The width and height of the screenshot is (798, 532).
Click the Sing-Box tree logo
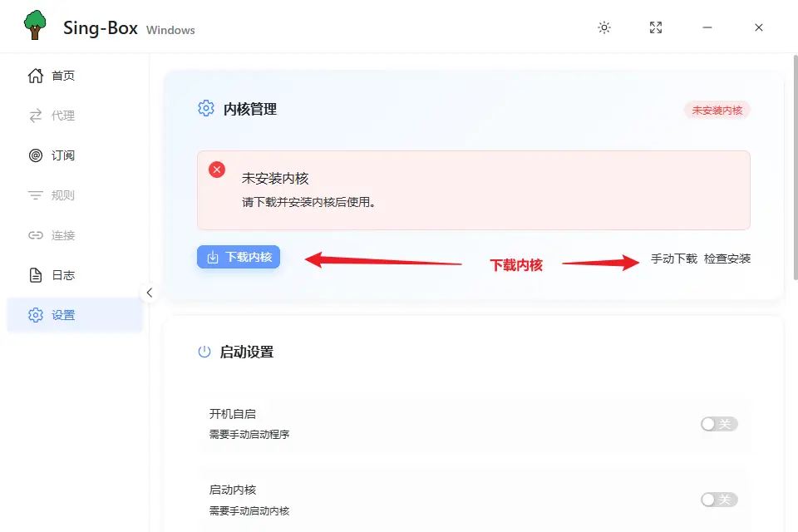36,26
